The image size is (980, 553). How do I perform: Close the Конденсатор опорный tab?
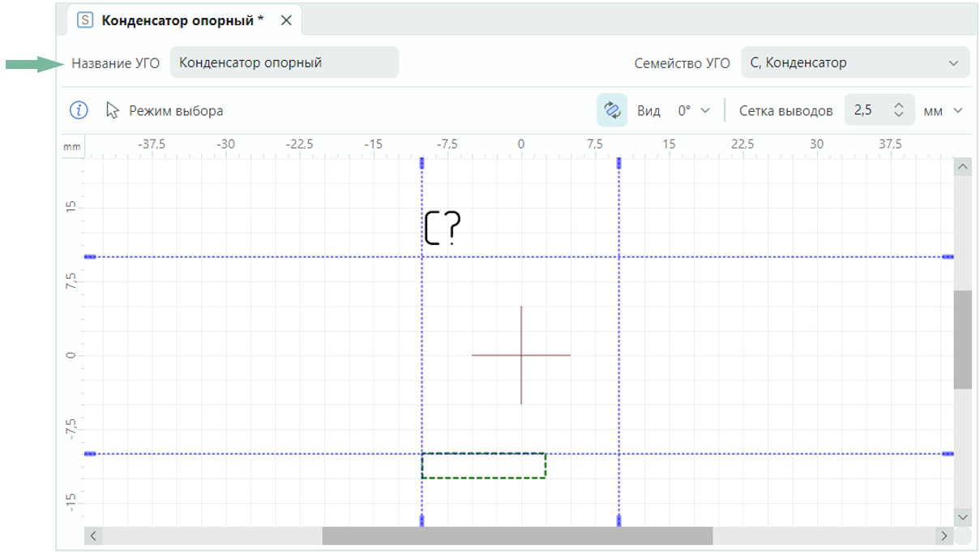[286, 20]
